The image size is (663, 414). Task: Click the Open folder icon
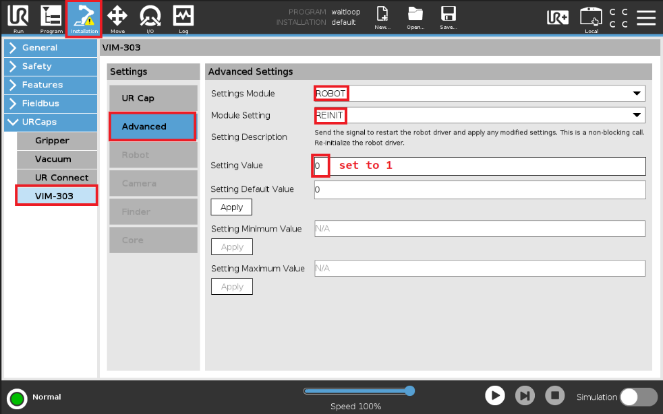(x=415, y=18)
